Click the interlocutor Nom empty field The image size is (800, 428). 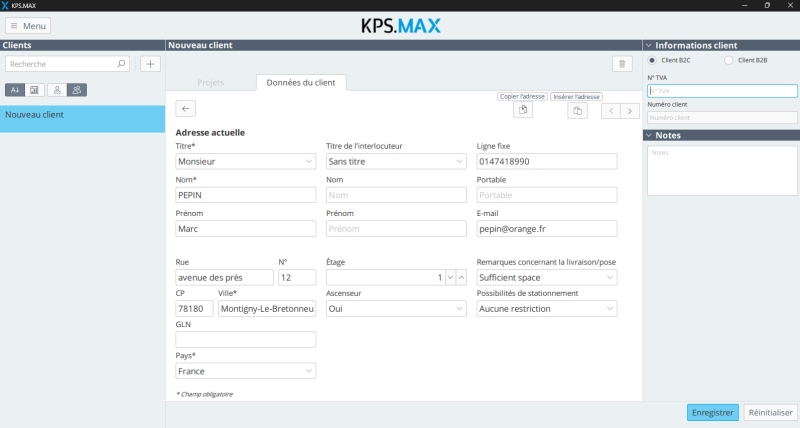(x=396, y=195)
